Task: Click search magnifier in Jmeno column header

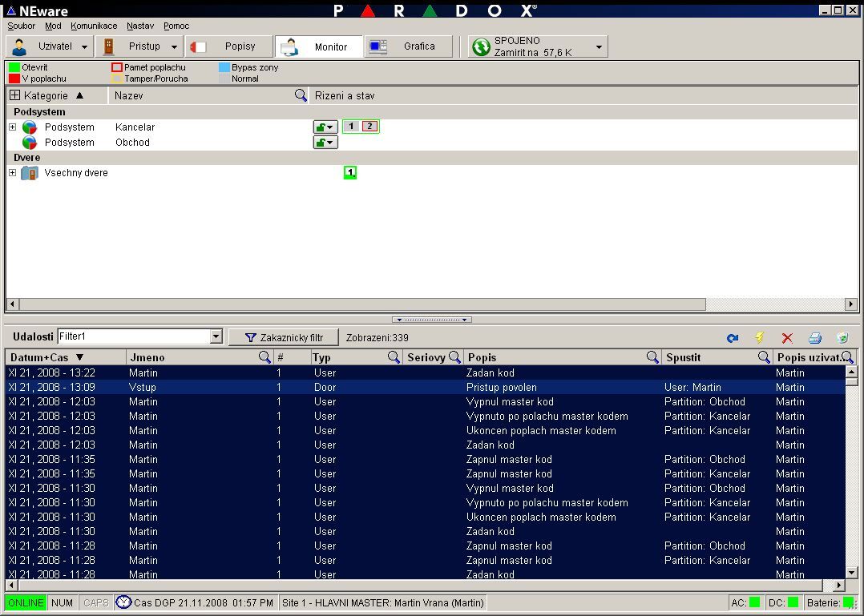Action: tap(264, 357)
